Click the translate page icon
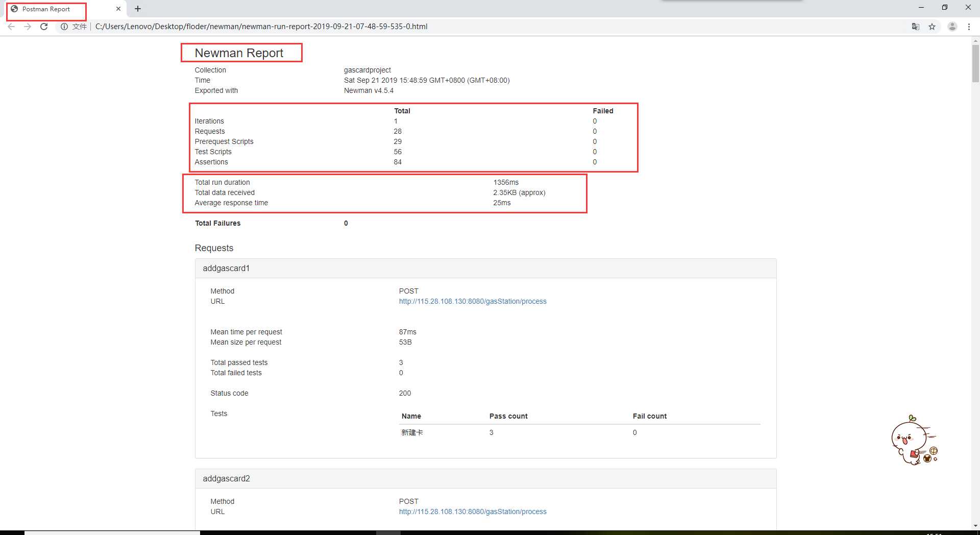The image size is (980, 535). pos(916,27)
